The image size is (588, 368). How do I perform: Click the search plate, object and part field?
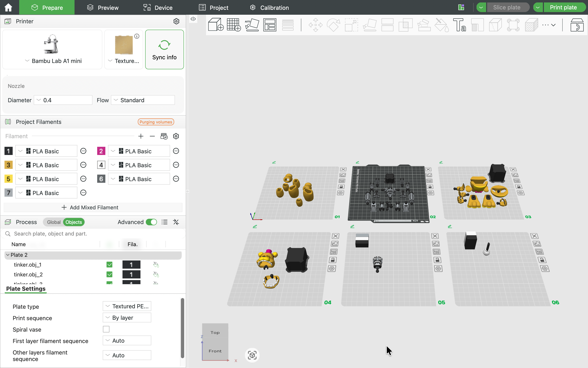click(x=93, y=234)
